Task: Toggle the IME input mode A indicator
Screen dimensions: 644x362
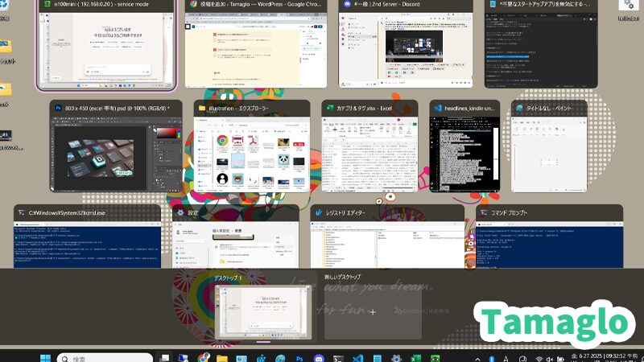Action: (506, 359)
